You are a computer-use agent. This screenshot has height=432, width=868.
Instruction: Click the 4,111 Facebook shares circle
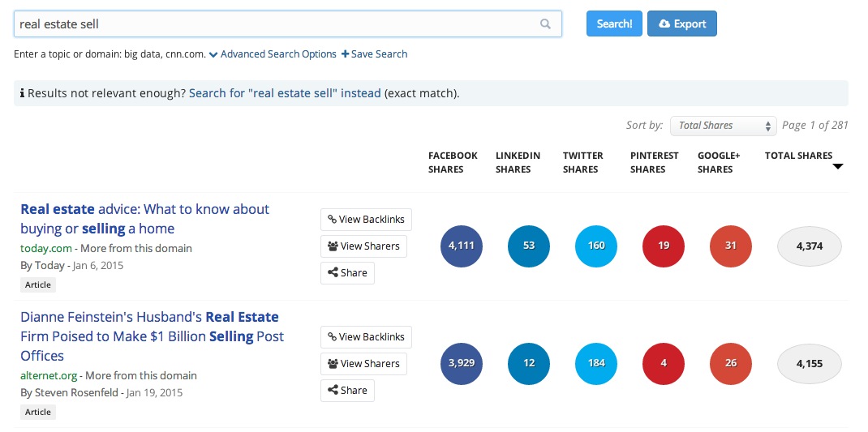[462, 246]
